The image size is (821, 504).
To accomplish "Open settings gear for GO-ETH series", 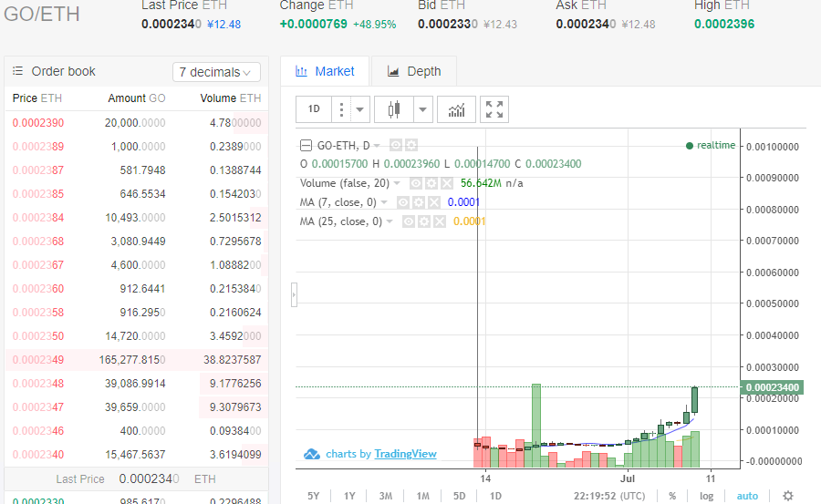I will pyautogui.click(x=410, y=145).
